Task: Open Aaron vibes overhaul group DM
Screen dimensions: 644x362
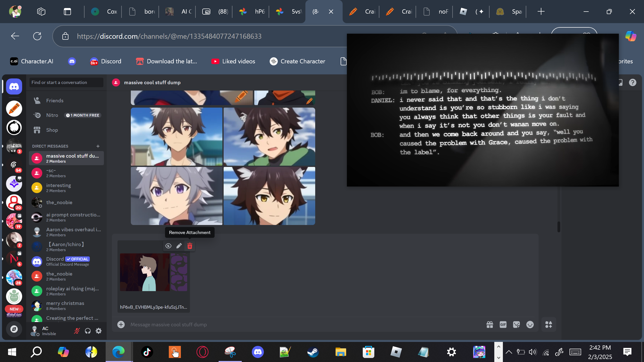Action: 66,232
